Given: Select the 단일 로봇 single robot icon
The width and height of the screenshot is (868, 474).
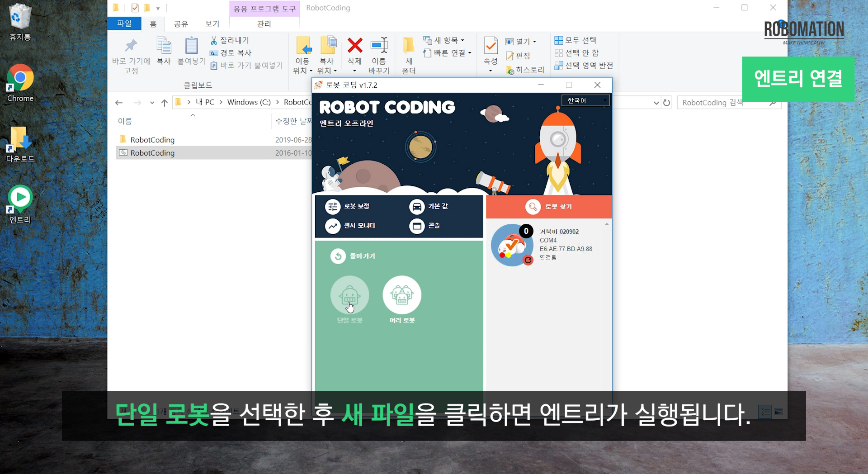Looking at the screenshot, I should click(x=349, y=295).
